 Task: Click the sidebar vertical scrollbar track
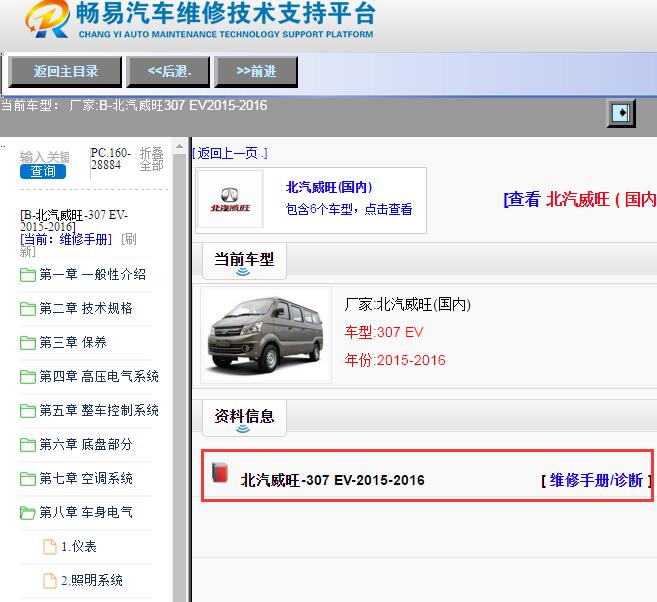[180, 377]
